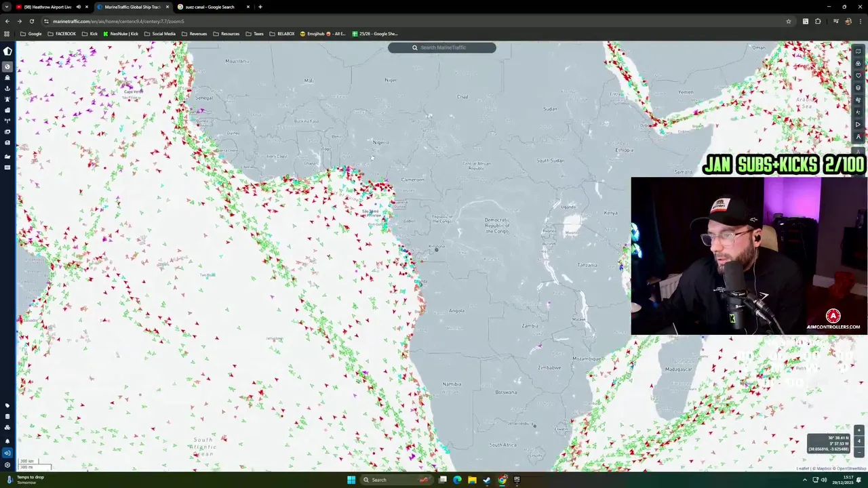The width and height of the screenshot is (868, 488).
Task: Show hidden tray icons with the chevron
Action: 804,480
